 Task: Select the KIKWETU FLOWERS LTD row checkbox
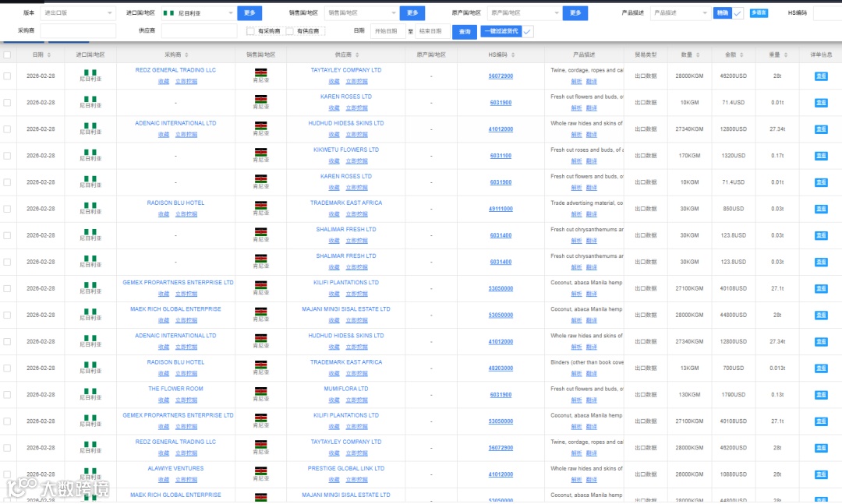click(7, 156)
